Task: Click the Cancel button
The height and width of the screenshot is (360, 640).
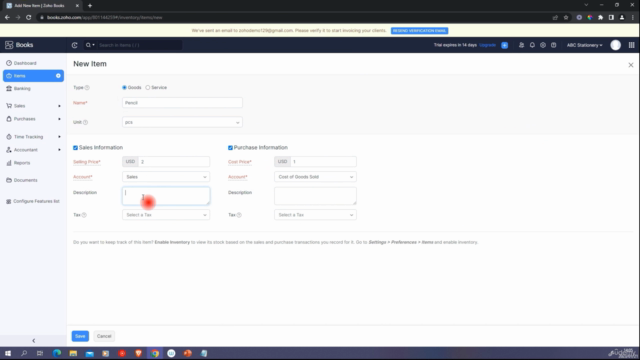Action: coord(104,336)
